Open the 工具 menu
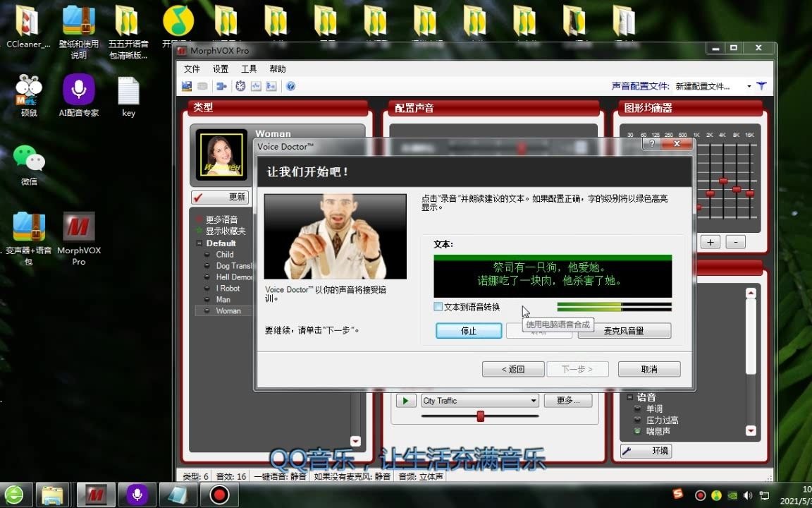The width and height of the screenshot is (812, 508). (248, 68)
